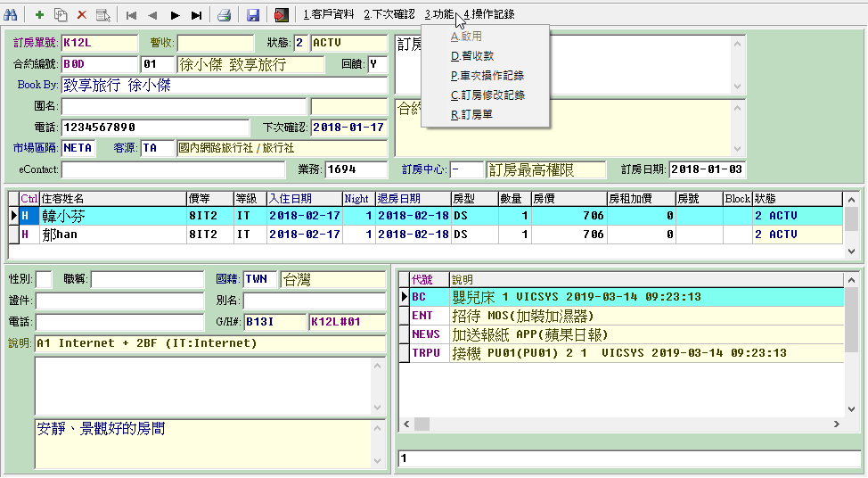
Task: Click the floppy disk save icon
Action: coord(253,14)
